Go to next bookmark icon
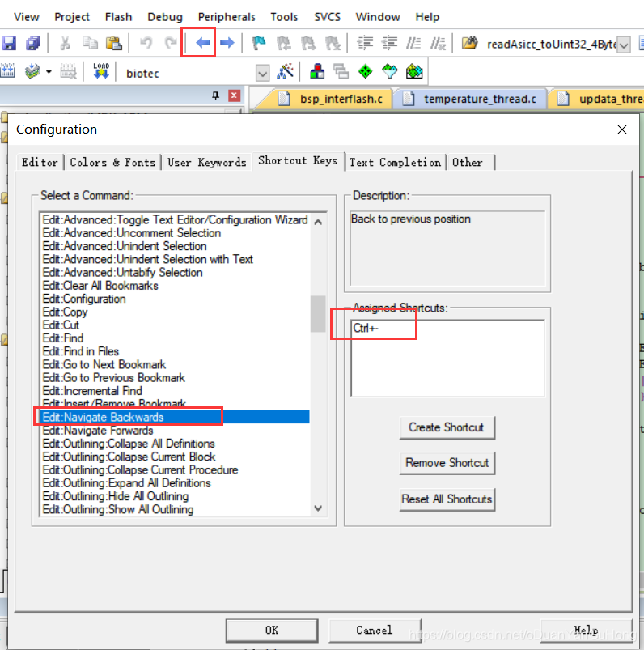Viewport: 644px width, 650px height. click(x=308, y=43)
